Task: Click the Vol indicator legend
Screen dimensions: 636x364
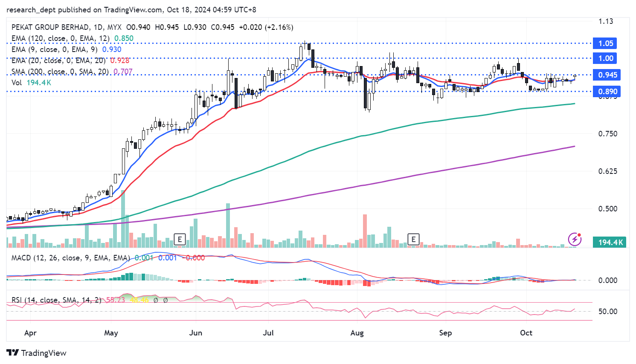Action: tap(17, 83)
